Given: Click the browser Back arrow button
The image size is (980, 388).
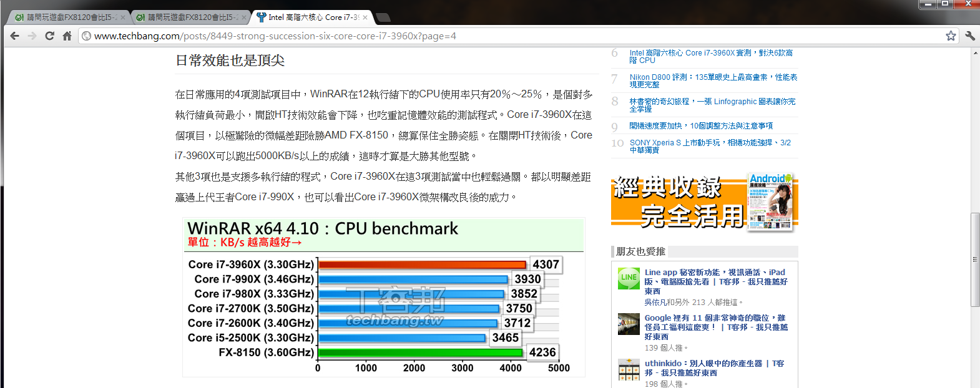Looking at the screenshot, I should pos(15,36).
